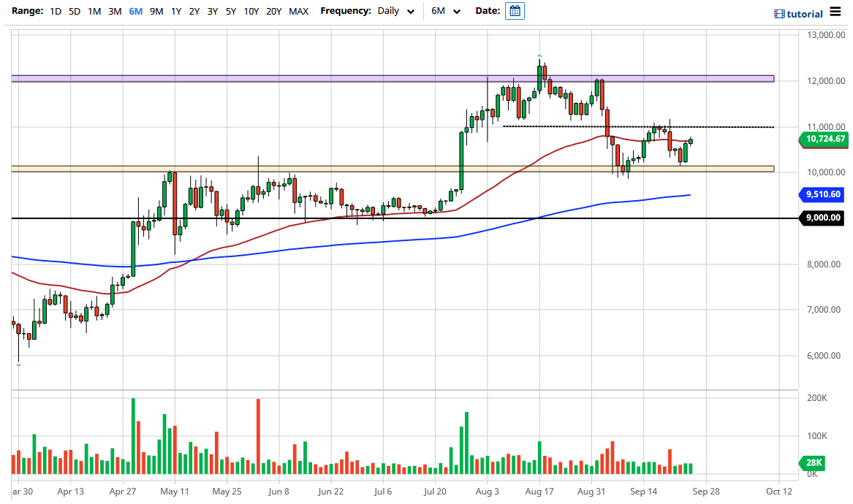The image size is (853, 504).
Task: Click the tutorial video icon
Action: click(x=779, y=14)
